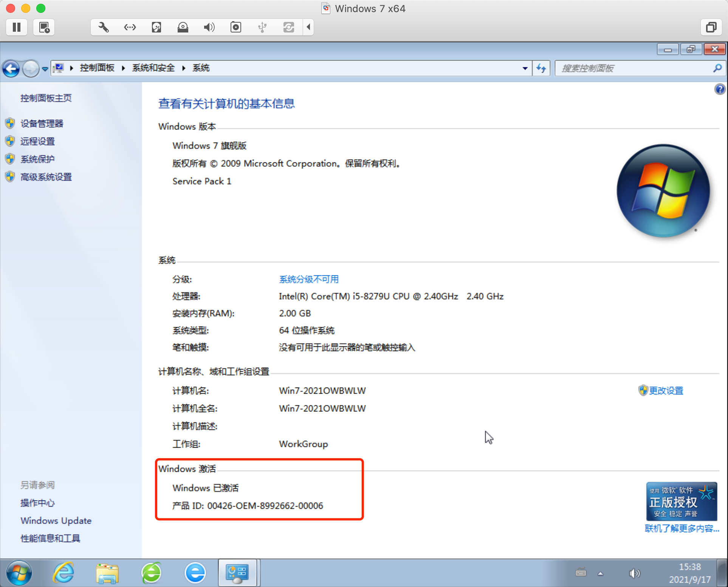
Task: Click the Service Pack 1 text
Action: click(202, 181)
